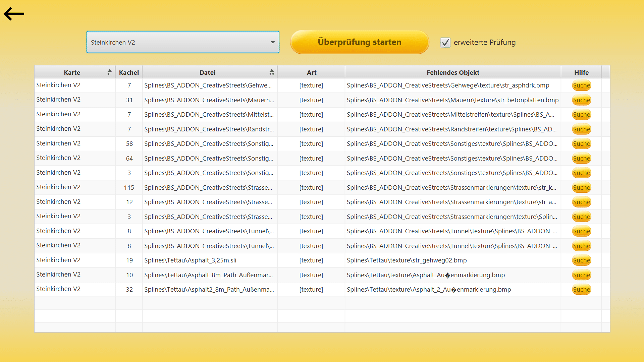Toggle the erweiterte Prüfung checkbox
Screen dimensions: 644x362
click(x=445, y=43)
